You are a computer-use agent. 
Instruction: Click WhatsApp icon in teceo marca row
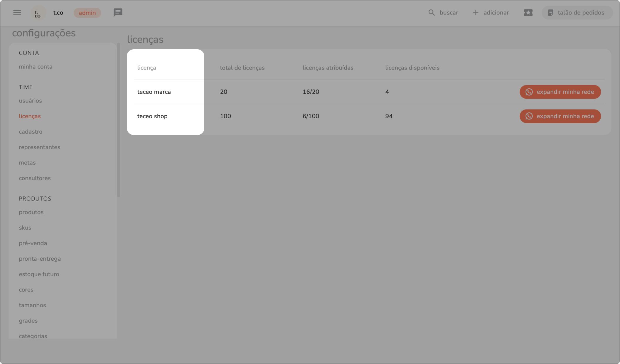tap(529, 92)
